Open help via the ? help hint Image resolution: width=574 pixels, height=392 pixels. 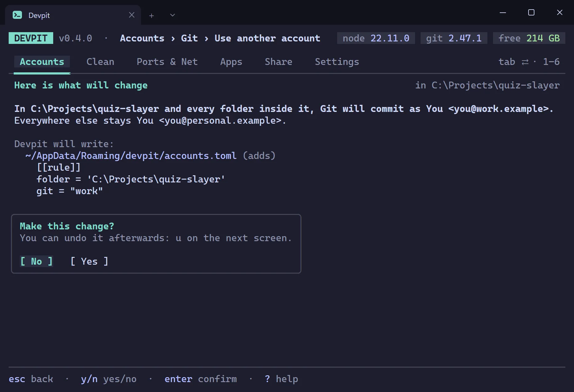pos(281,379)
